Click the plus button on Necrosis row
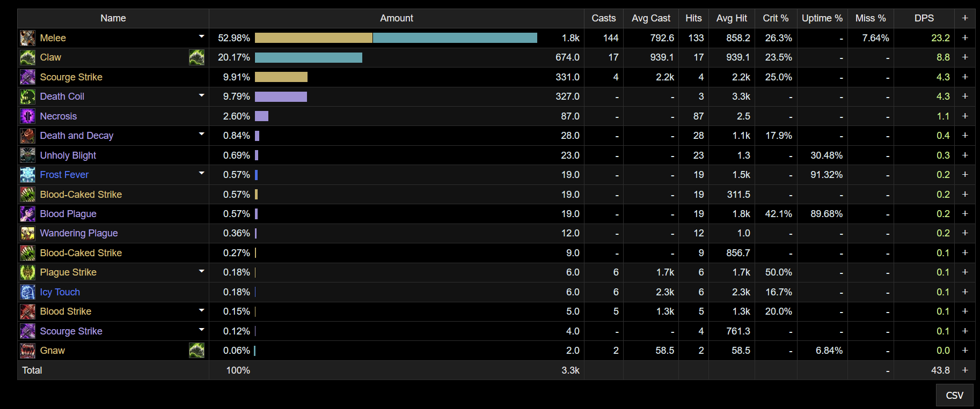The height and width of the screenshot is (409, 980). click(x=965, y=116)
